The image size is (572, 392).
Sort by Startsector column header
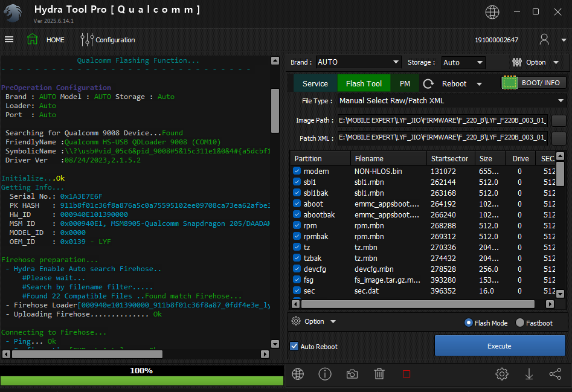click(x=451, y=159)
